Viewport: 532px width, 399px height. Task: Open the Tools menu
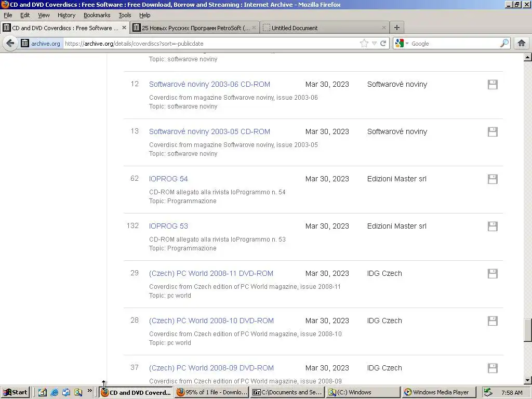(x=125, y=15)
